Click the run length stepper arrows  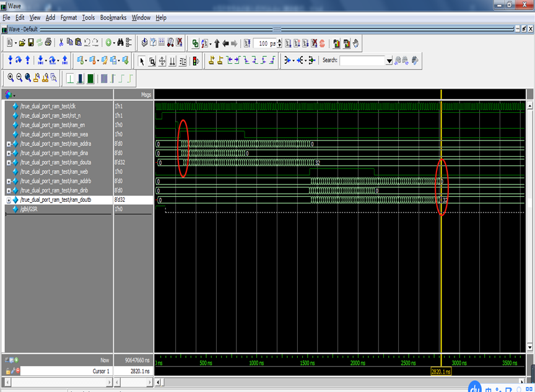pyautogui.click(x=279, y=43)
